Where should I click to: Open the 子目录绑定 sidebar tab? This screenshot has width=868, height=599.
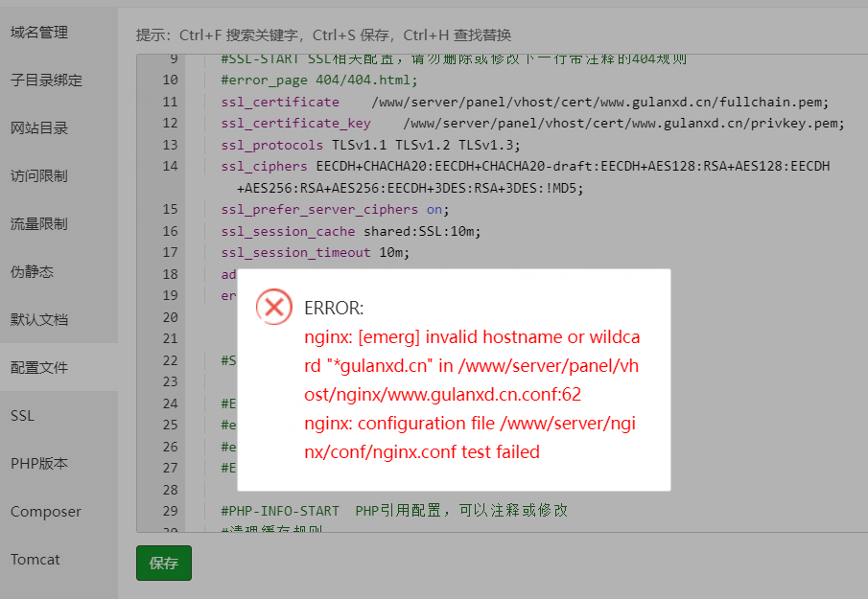coord(46,81)
